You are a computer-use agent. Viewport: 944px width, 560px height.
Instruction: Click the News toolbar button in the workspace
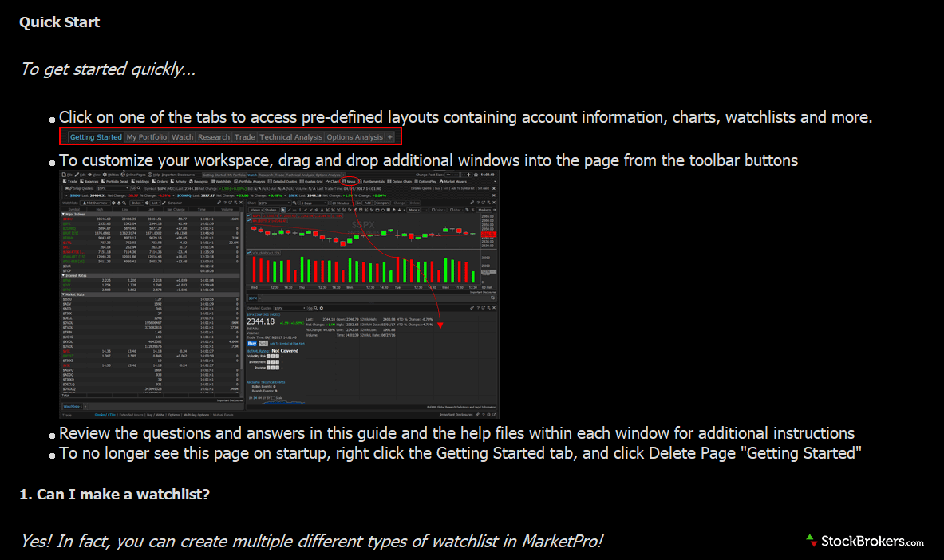(350, 181)
